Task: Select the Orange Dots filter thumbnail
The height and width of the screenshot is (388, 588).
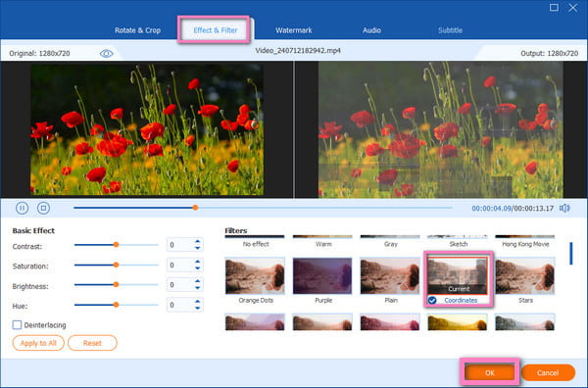Action: [x=255, y=276]
